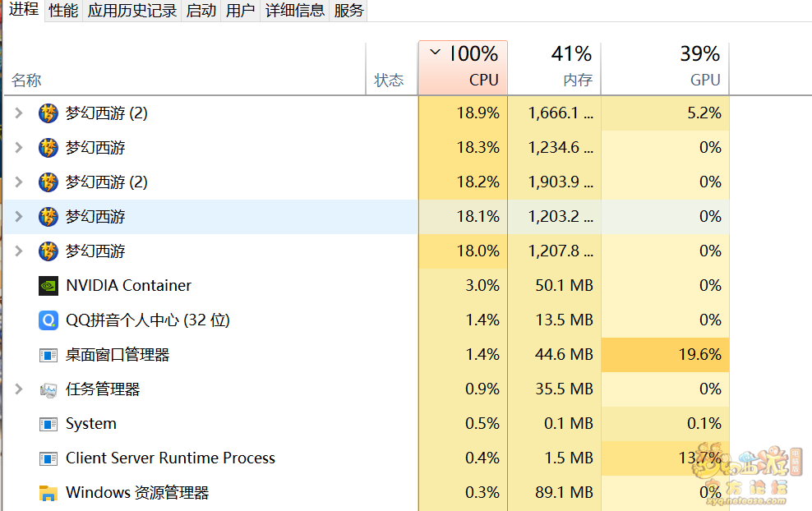Expand the 梦幻西游 (2) group at 18.2% CPU
812x511 pixels.
(19, 182)
